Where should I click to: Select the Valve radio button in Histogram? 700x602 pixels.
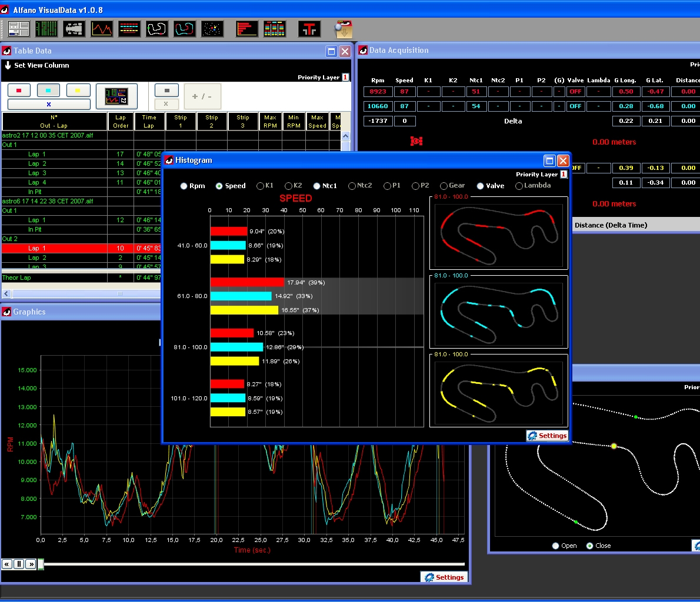(481, 186)
